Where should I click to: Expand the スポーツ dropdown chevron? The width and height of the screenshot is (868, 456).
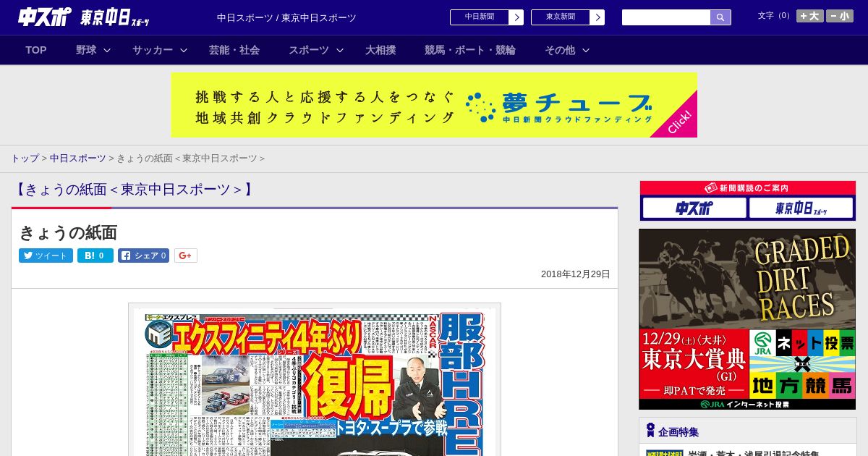click(x=340, y=50)
